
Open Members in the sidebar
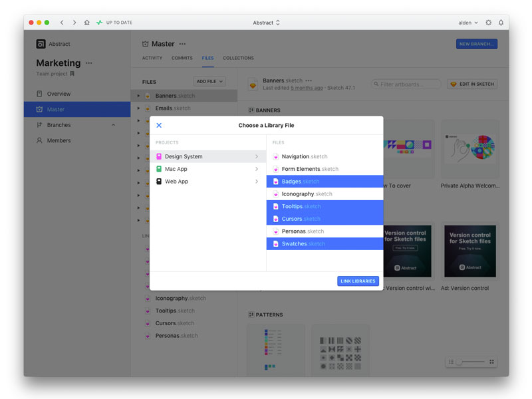point(77,140)
